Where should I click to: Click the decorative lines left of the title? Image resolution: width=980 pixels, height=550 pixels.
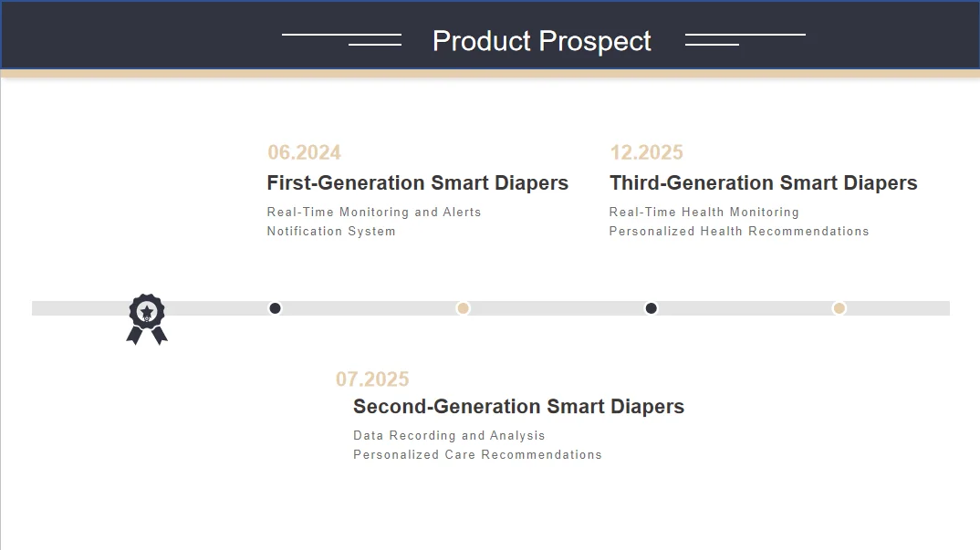(342, 39)
